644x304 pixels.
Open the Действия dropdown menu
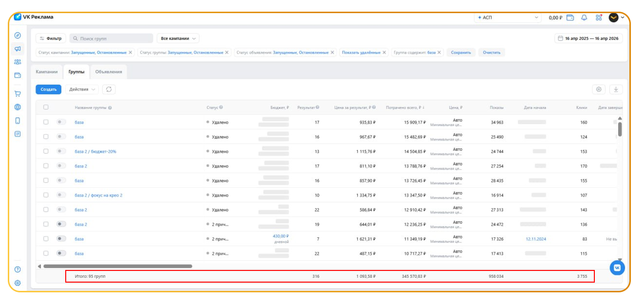coord(82,89)
